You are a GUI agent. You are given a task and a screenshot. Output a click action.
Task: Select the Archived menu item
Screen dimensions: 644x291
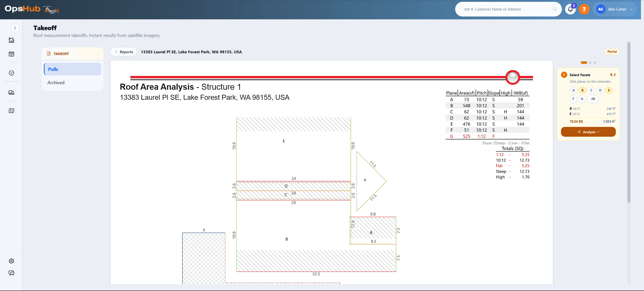72,83
